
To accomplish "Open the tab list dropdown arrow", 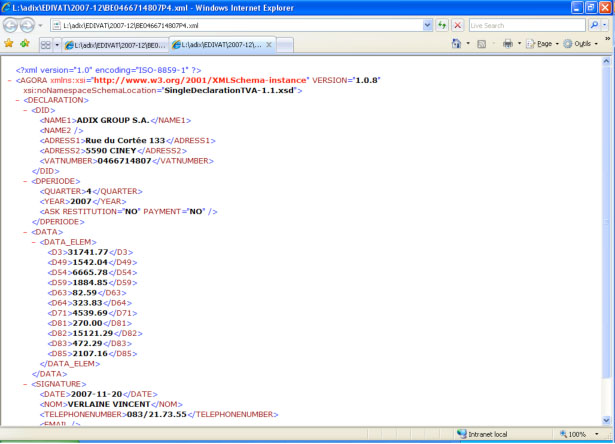I will pos(57,45).
